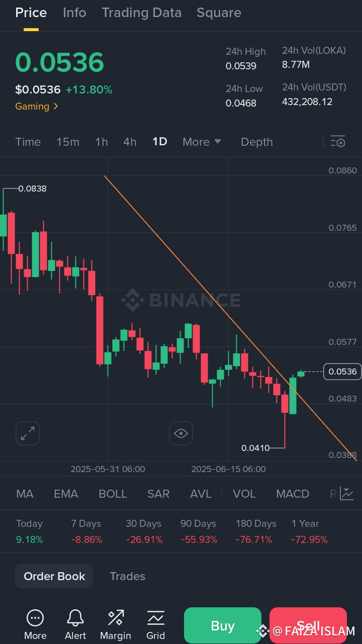Expand the More timeframe dropdown

pos(202,142)
